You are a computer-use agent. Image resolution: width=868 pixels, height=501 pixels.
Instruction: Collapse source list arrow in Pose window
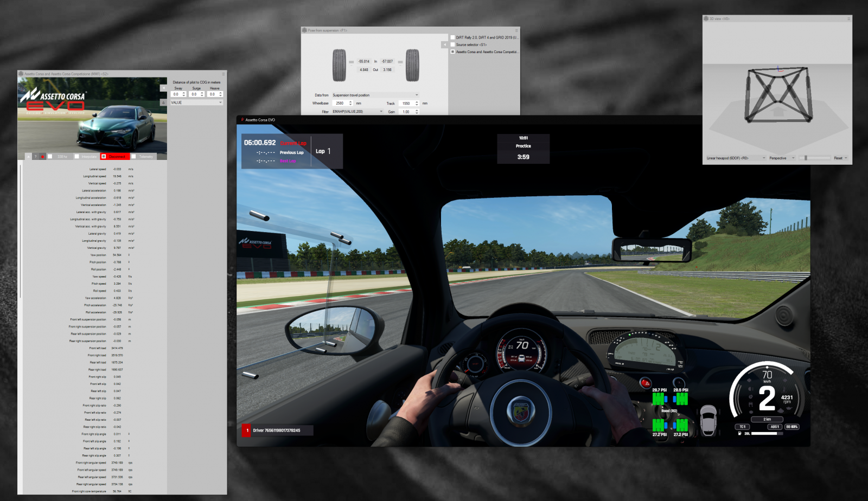(445, 44)
